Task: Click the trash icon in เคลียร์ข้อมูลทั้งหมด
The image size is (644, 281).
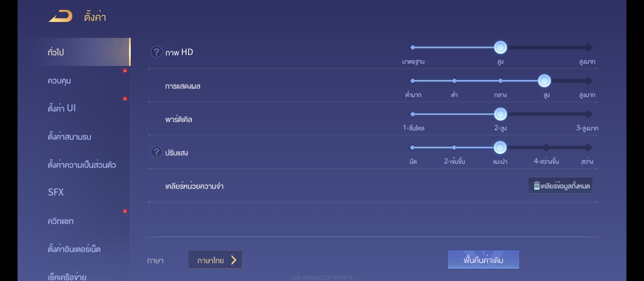Action: (x=537, y=186)
